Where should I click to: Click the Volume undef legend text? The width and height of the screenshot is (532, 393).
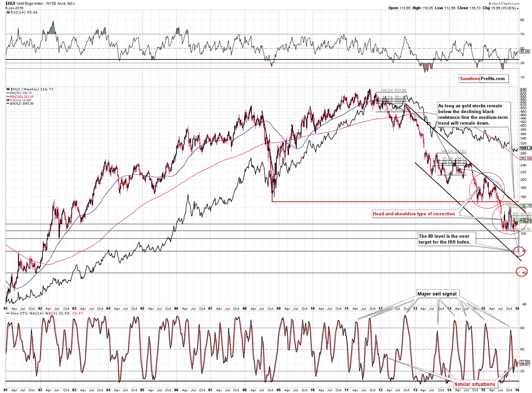[x=21, y=100]
